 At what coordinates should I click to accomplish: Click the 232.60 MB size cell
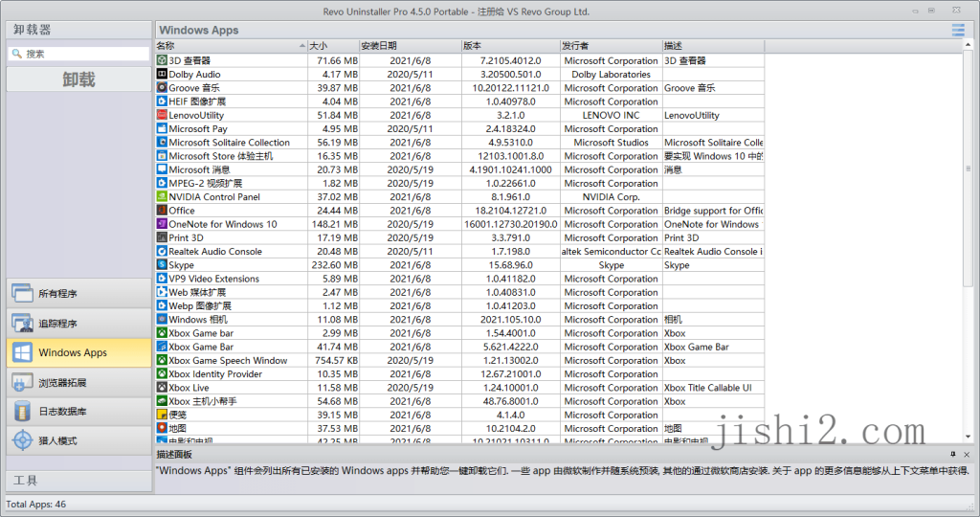tap(334, 265)
